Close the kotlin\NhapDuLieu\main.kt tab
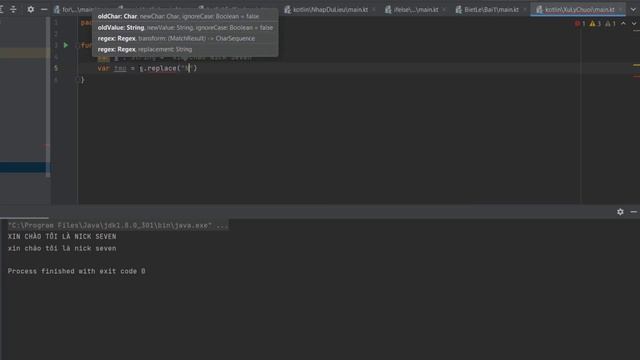Image resolution: width=640 pixels, height=360 pixels. click(x=373, y=9)
